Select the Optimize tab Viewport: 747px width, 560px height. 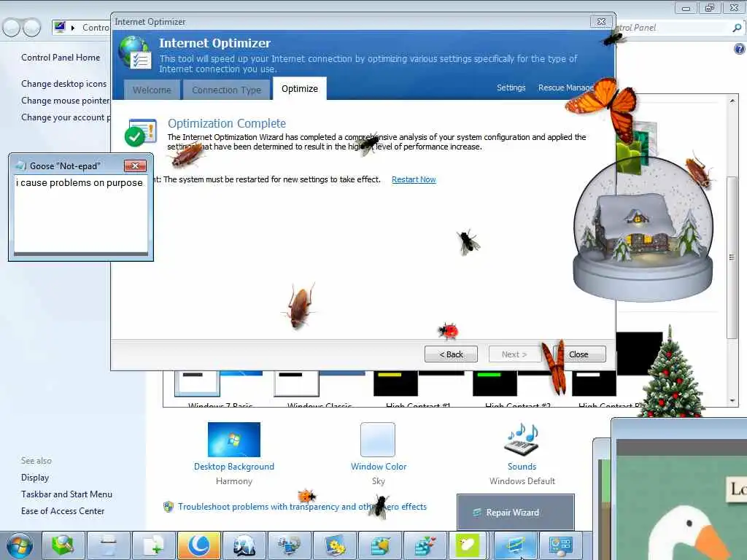(x=300, y=88)
